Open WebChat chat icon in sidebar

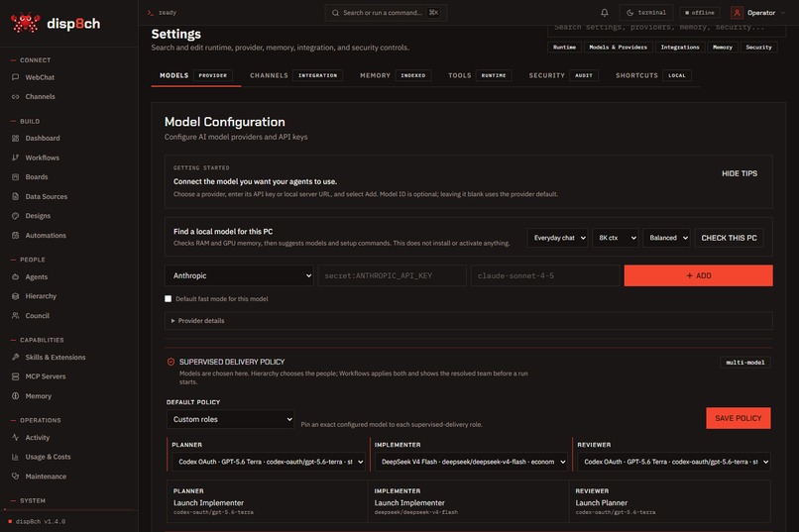click(15, 77)
